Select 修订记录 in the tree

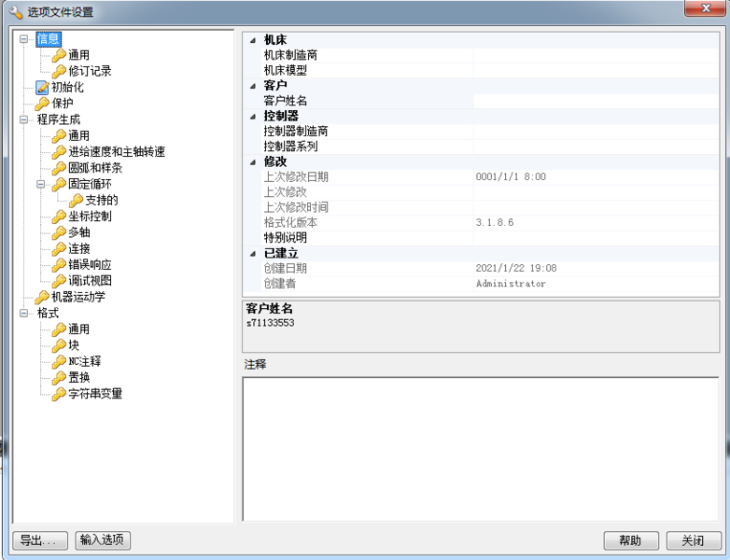(x=90, y=71)
